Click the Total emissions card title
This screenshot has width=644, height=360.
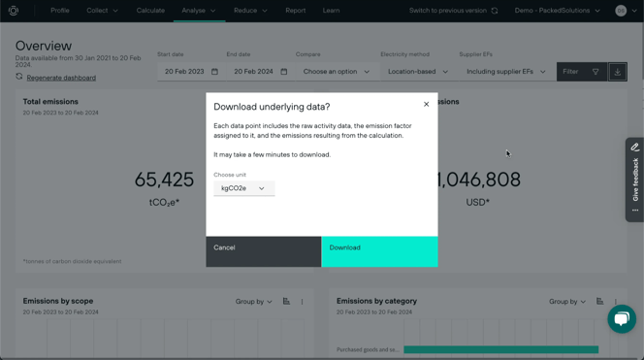pyautogui.click(x=50, y=102)
